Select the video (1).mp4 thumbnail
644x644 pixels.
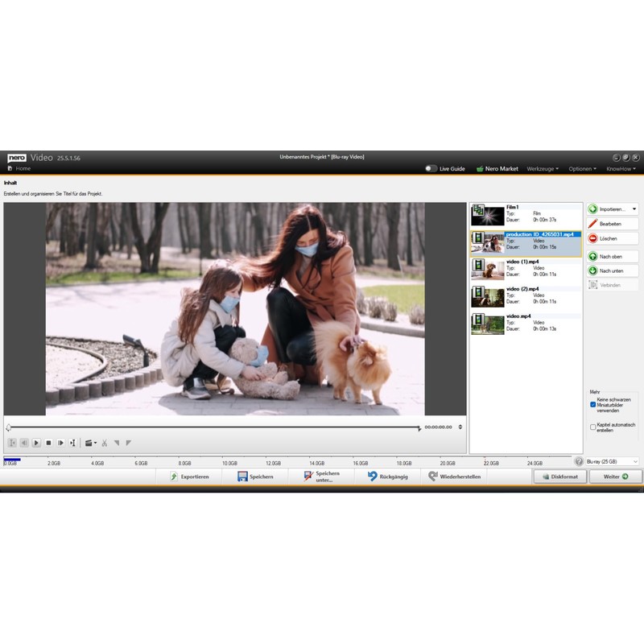488,269
